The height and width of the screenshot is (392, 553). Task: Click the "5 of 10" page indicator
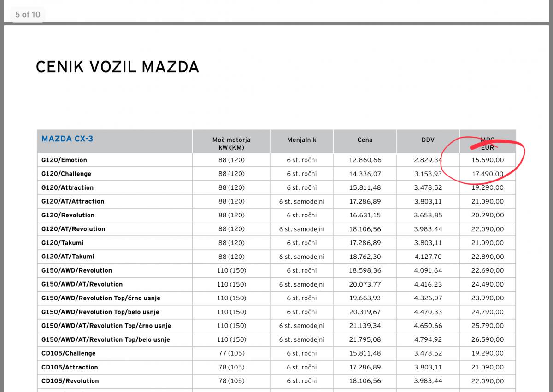tap(28, 14)
